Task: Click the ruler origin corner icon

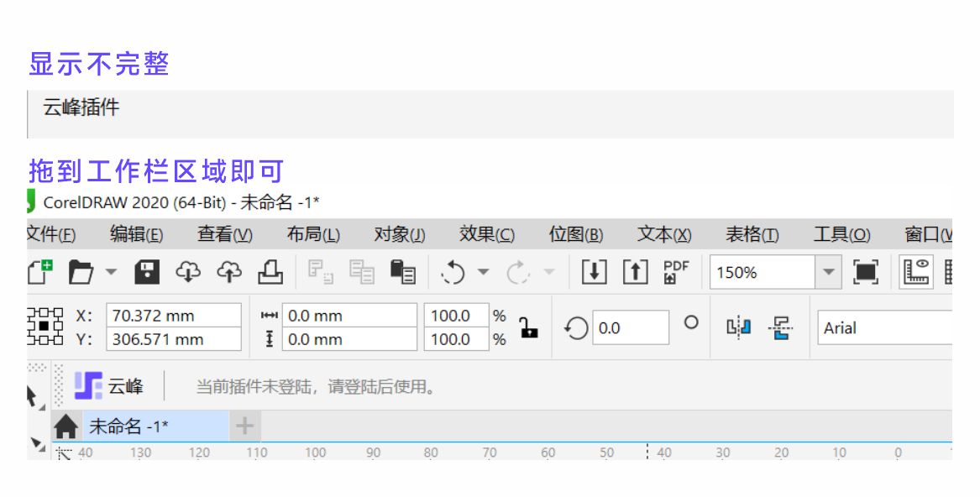Action: click(x=65, y=454)
